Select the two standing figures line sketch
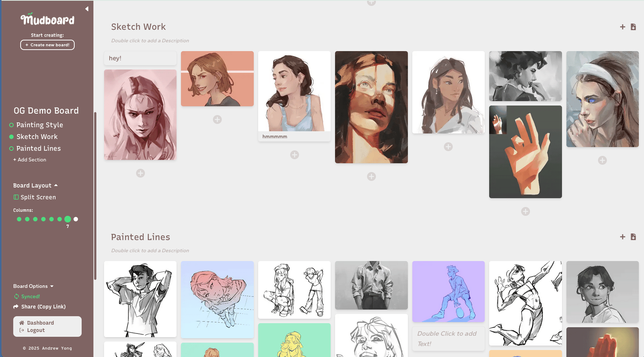644x357 pixels. (294, 290)
